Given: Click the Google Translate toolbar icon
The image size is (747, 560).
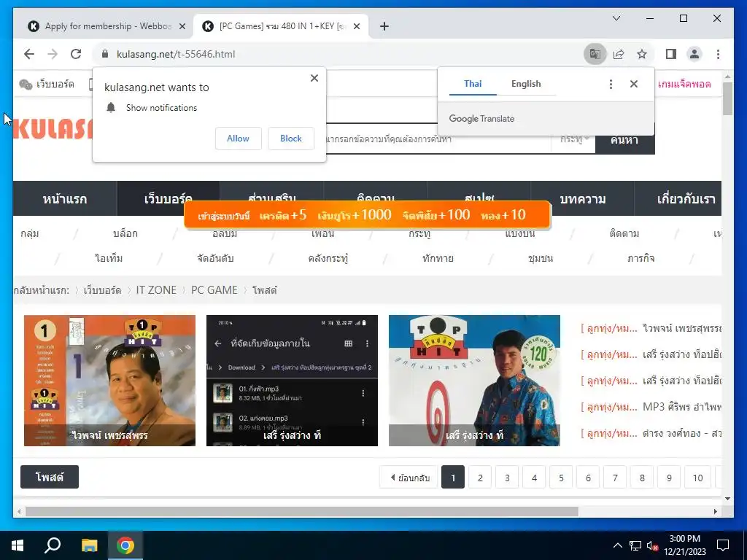Looking at the screenshot, I should click(595, 54).
